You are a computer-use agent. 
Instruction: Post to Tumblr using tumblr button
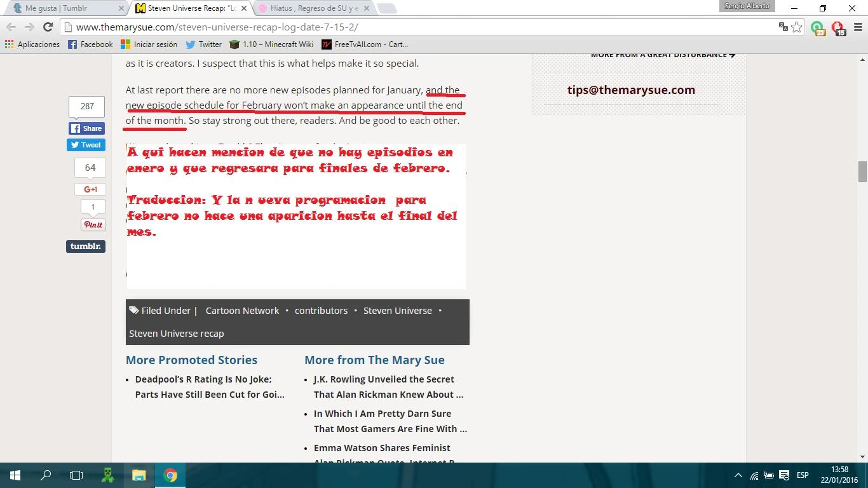click(x=86, y=247)
